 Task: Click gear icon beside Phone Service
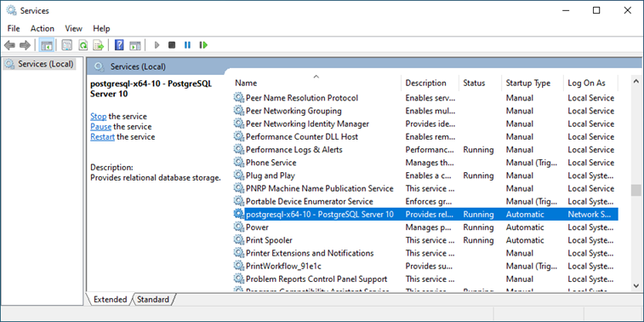pos(238,163)
